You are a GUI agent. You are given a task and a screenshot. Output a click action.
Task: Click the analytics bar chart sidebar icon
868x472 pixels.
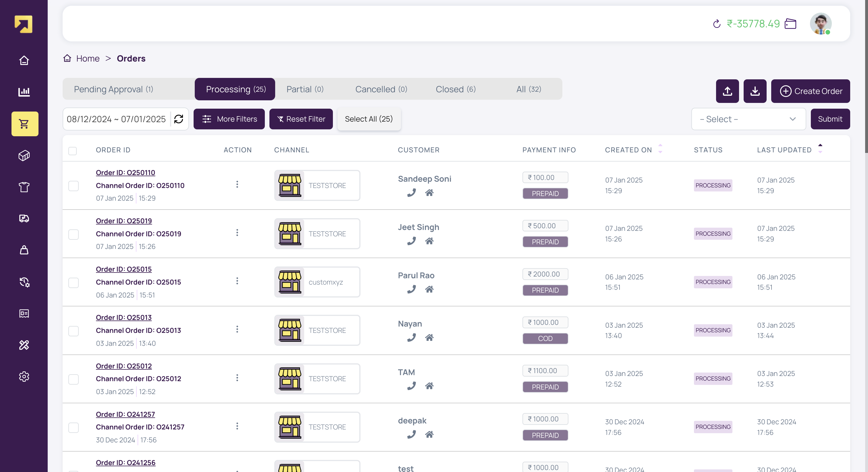coord(24,92)
